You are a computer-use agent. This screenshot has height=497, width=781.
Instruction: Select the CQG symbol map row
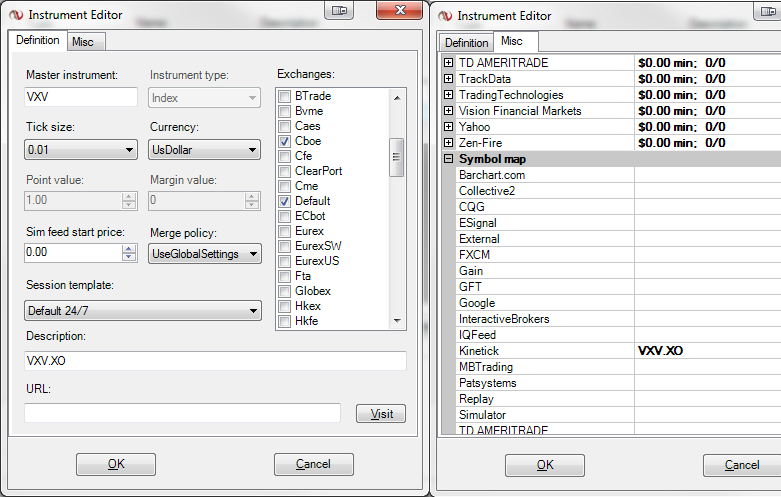click(618, 207)
